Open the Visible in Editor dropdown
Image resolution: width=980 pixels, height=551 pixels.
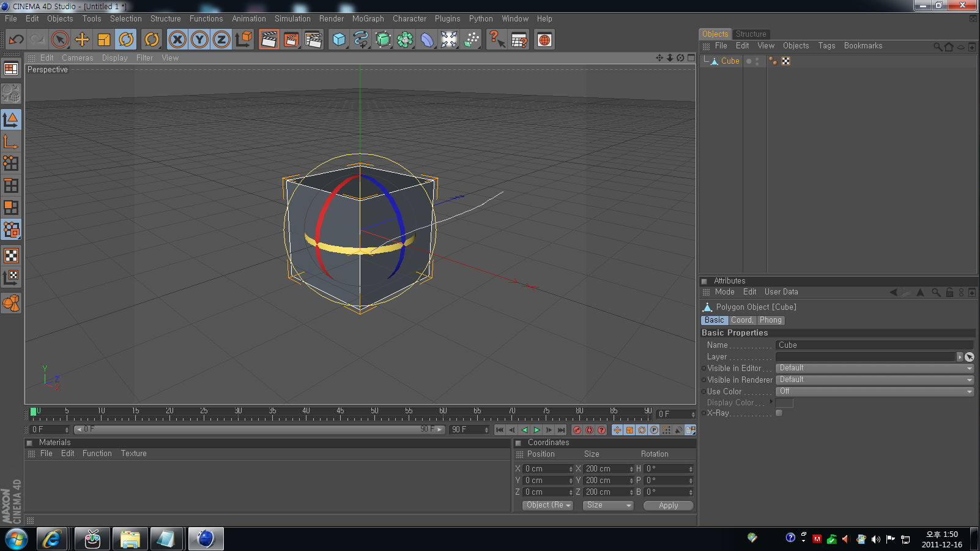[874, 369]
